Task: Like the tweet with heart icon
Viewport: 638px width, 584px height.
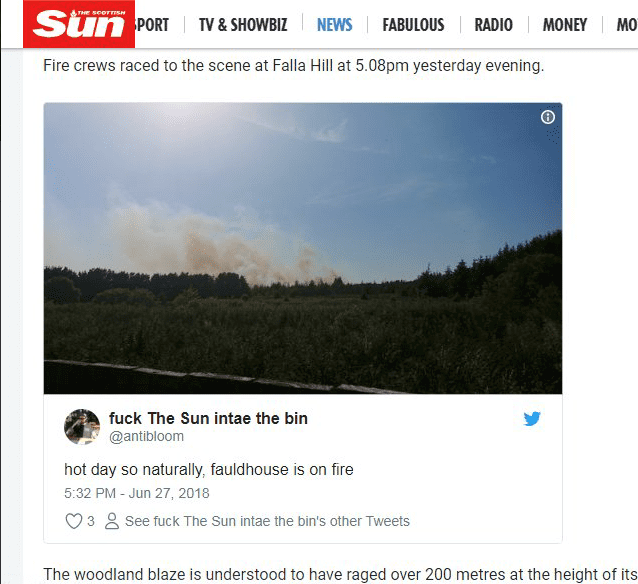Action: pos(74,521)
